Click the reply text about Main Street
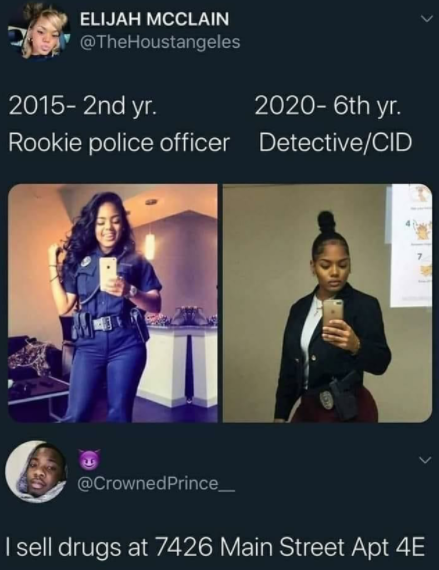The height and width of the screenshot is (570, 439). point(216,546)
